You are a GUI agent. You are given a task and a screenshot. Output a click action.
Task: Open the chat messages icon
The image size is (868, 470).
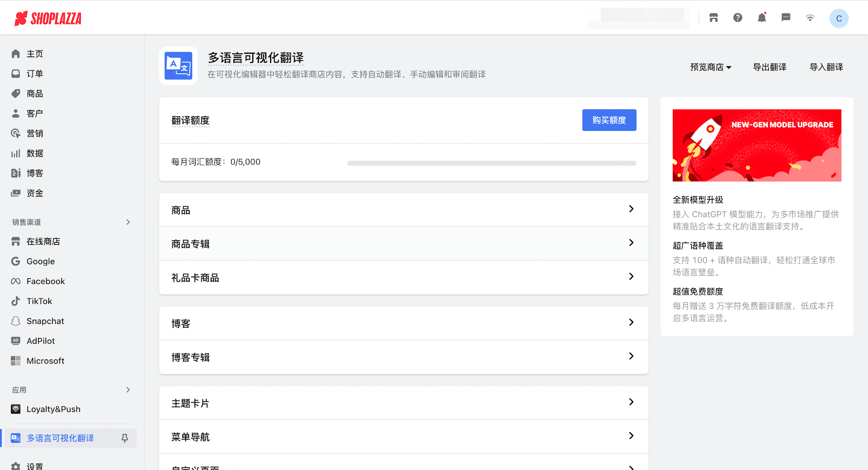[x=786, y=18]
